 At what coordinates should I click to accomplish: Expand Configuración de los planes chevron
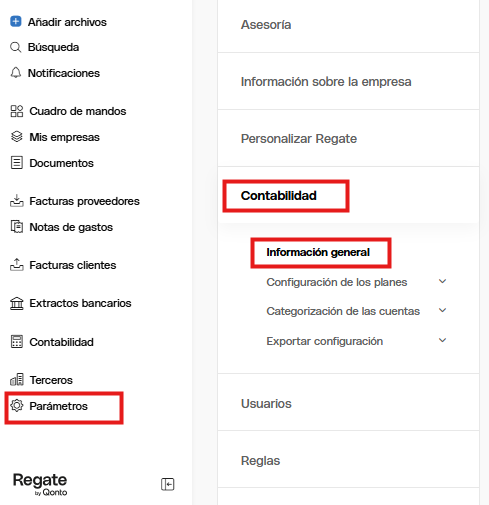click(x=442, y=282)
